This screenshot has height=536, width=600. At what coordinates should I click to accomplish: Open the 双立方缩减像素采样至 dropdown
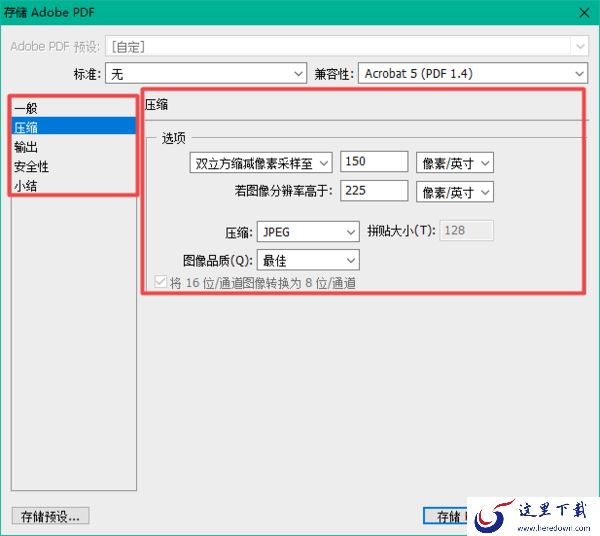[x=261, y=163]
